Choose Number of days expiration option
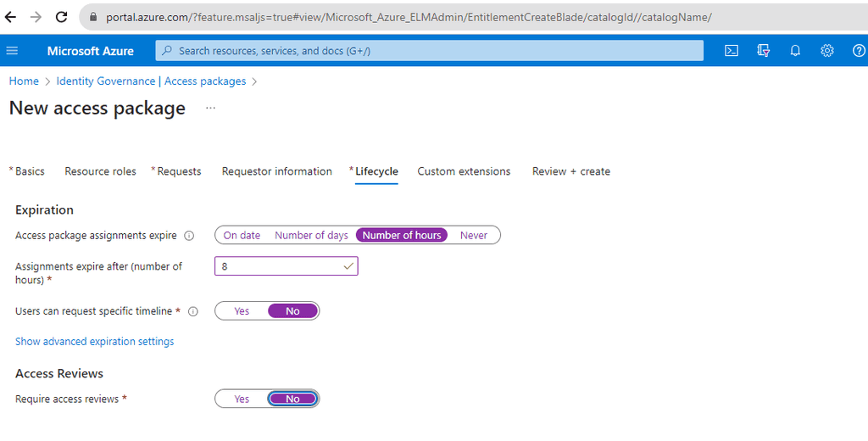The height and width of the screenshot is (441, 868). (311, 235)
